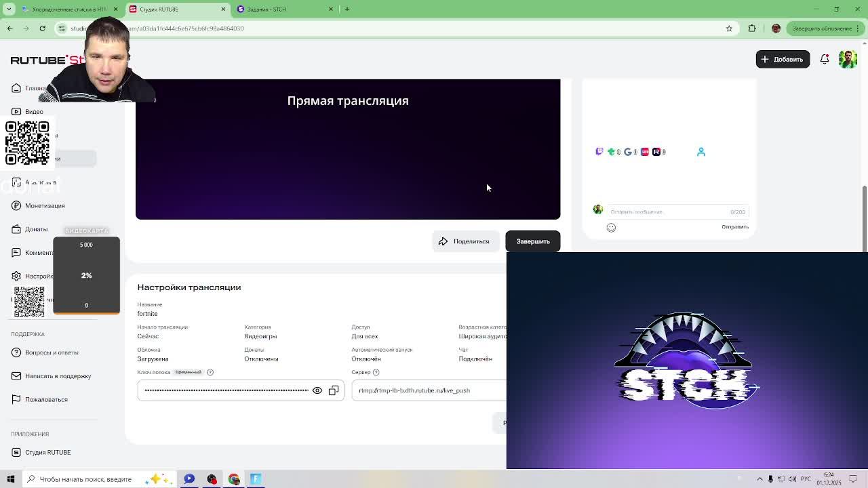End the stream with the Завершить button
The width and height of the screenshot is (868, 488).
coord(533,241)
